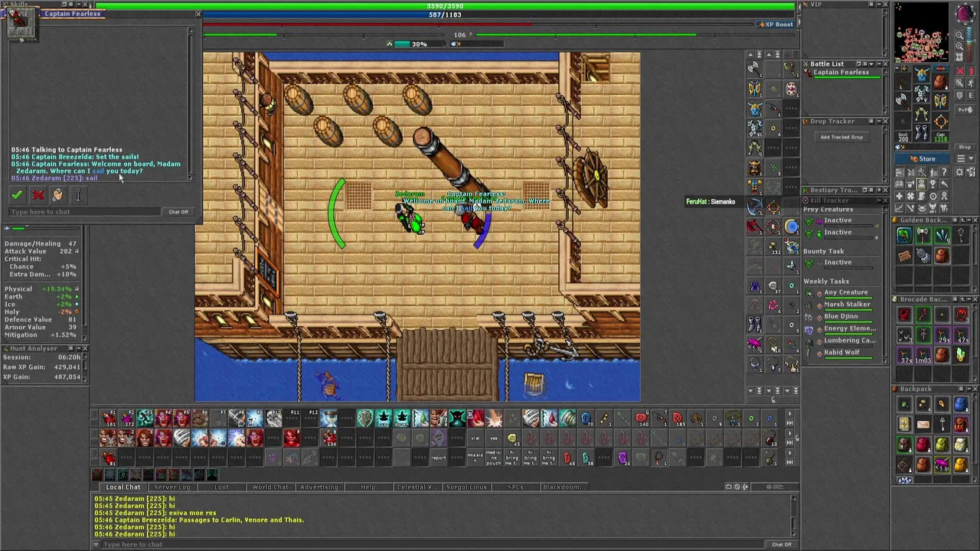The height and width of the screenshot is (551, 980).
Task: Click horned helmet equipment slot
Action: click(922, 75)
